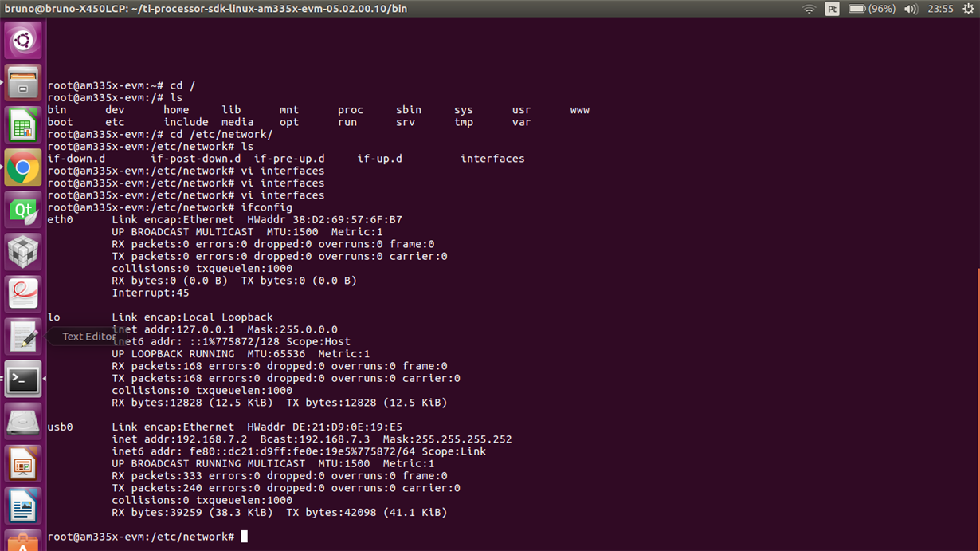Click the 23:55 clock in the panel
The width and height of the screenshot is (980, 551).
click(940, 9)
